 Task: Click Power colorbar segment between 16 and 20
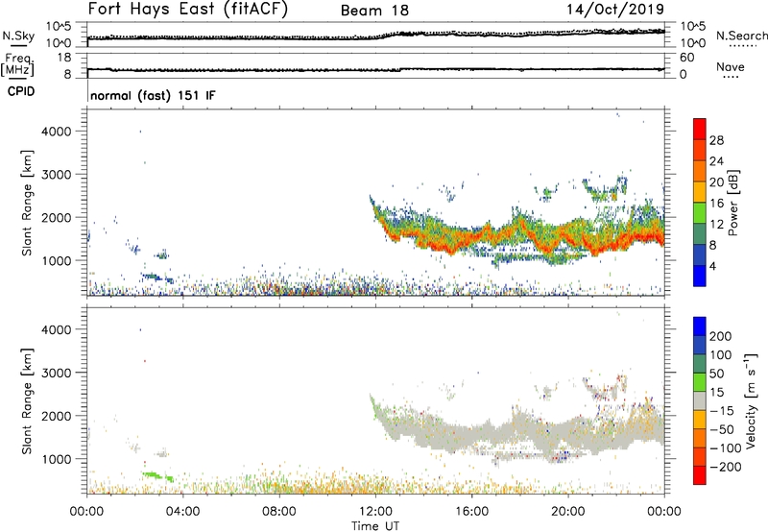click(700, 191)
